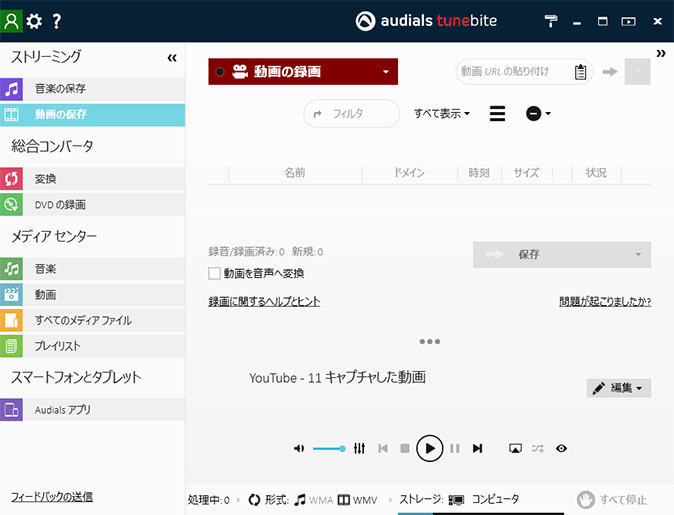
Task: Click the フィルタ search field
Action: coord(352,113)
